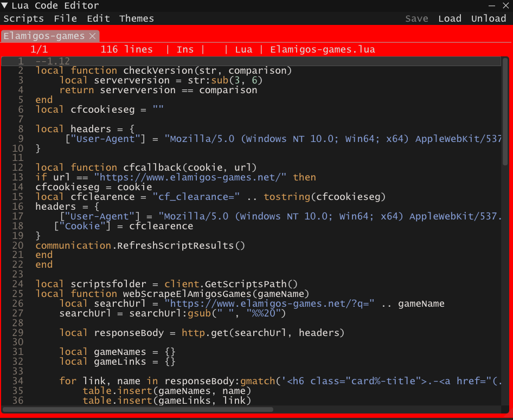Select the Elamigos-games tab
The image size is (513, 420).
coord(44,36)
